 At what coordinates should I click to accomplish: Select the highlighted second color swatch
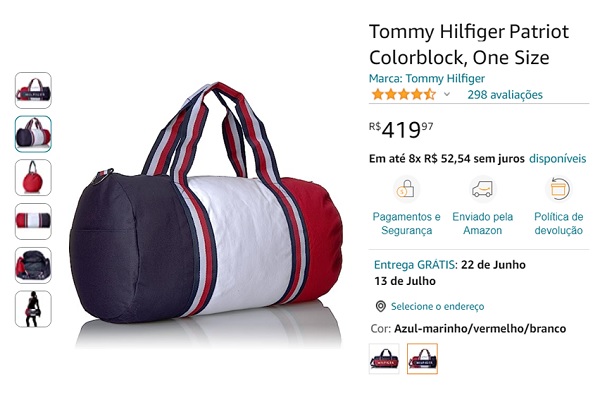click(422, 359)
